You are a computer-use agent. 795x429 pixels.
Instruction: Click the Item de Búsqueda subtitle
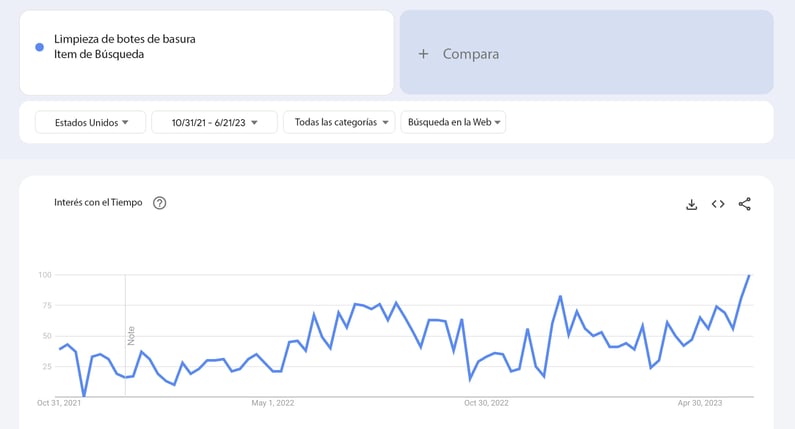tap(99, 55)
